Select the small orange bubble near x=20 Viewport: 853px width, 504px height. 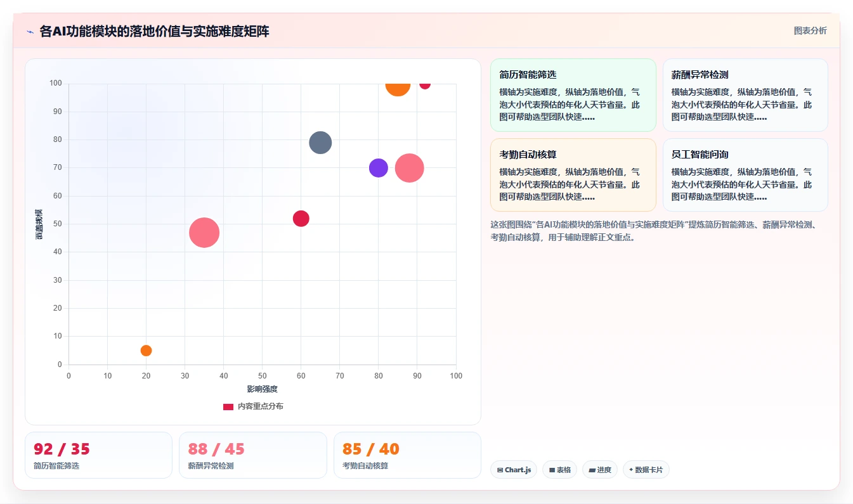pos(146,351)
